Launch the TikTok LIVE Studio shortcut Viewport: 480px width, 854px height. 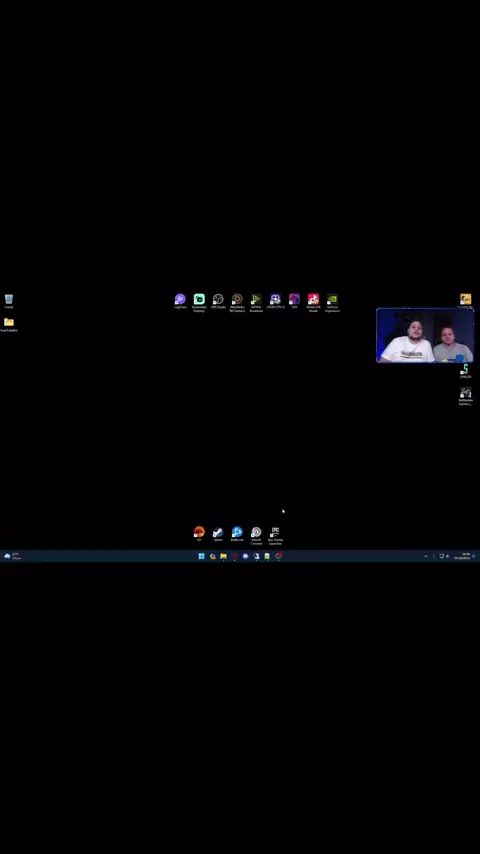pos(313,303)
